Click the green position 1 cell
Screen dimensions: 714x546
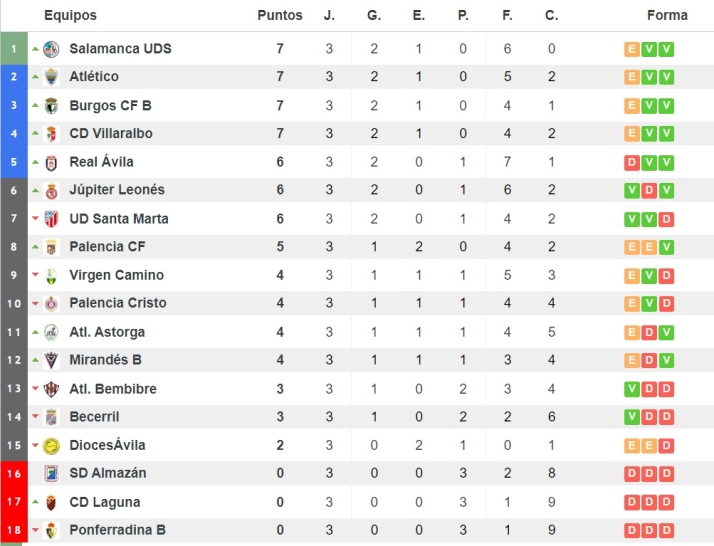(14, 49)
